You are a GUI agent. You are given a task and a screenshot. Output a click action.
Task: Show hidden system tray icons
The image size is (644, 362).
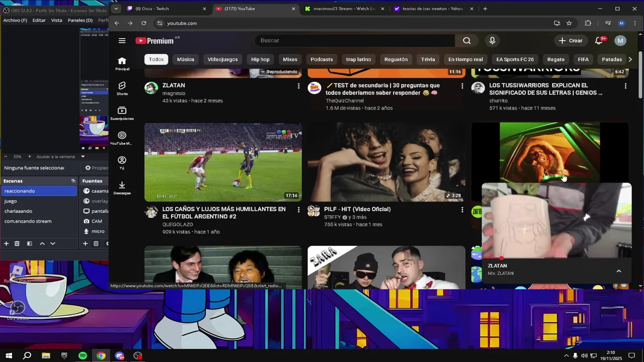[x=567, y=356]
